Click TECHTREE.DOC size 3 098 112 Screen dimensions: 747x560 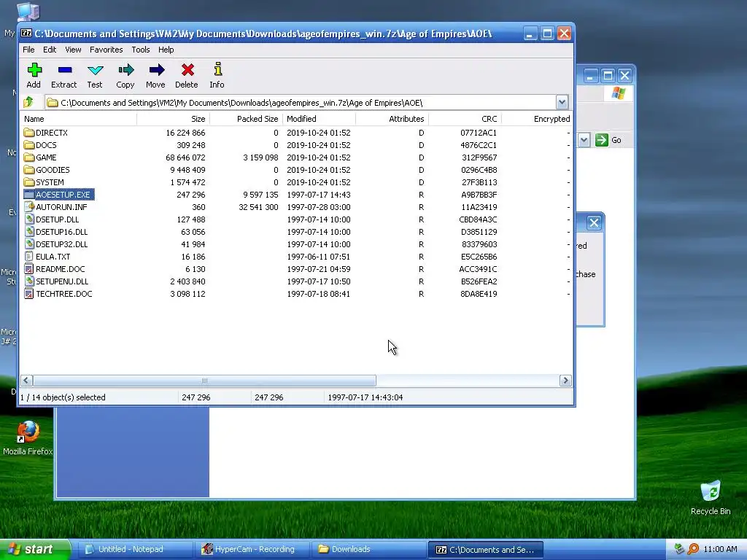click(x=187, y=294)
